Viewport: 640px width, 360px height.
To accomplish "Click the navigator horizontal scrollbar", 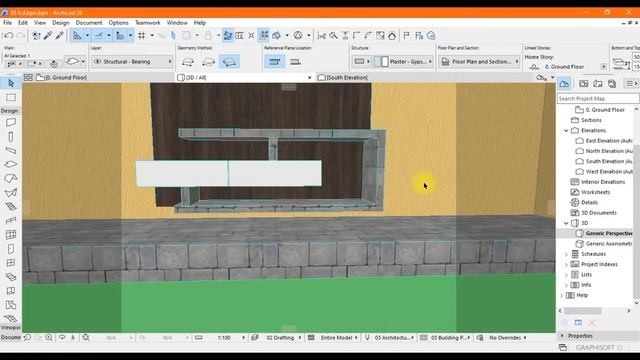I will [x=583, y=311].
